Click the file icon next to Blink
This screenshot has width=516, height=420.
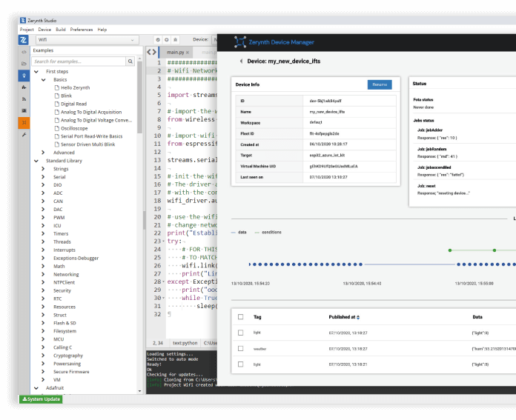point(57,96)
